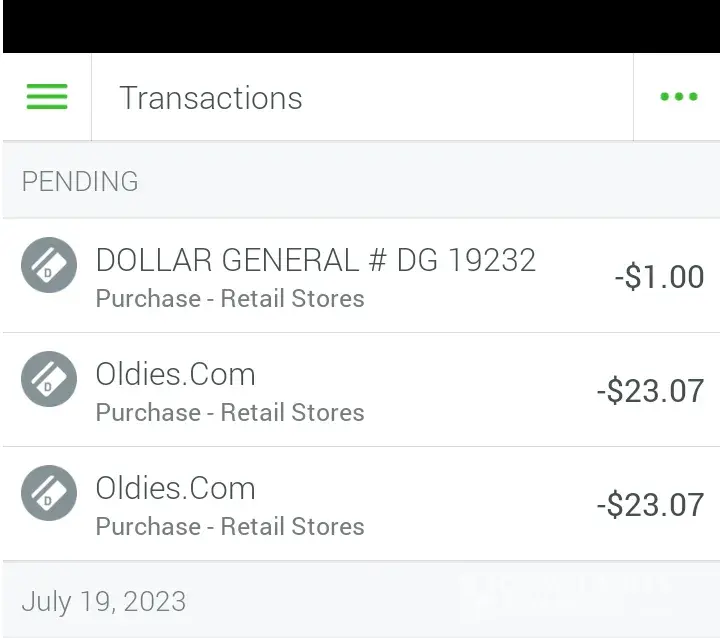Click second Oldies.Com's Purchase - Retail Stores label
The width and height of the screenshot is (720, 638).
pyautogui.click(x=230, y=526)
